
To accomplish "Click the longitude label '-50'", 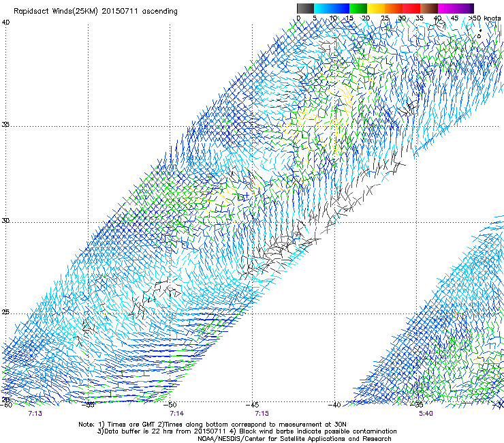I will click(x=170, y=405).
